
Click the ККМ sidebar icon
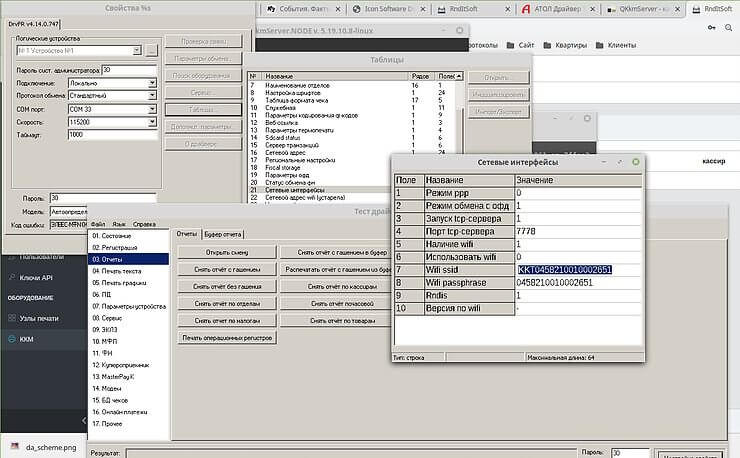(12, 339)
